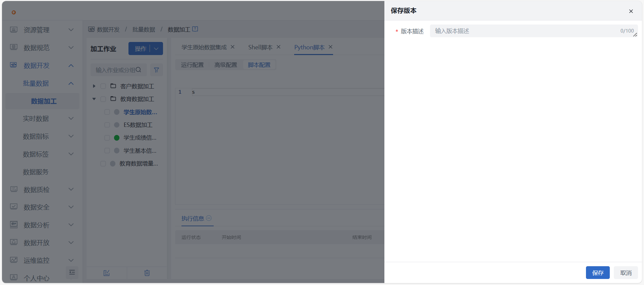
Task: Open the 学生原始数据集成 tab
Action: 204,47
